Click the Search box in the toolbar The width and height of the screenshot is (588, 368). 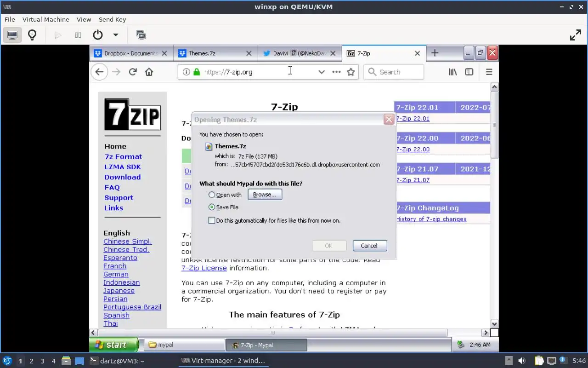(x=394, y=72)
